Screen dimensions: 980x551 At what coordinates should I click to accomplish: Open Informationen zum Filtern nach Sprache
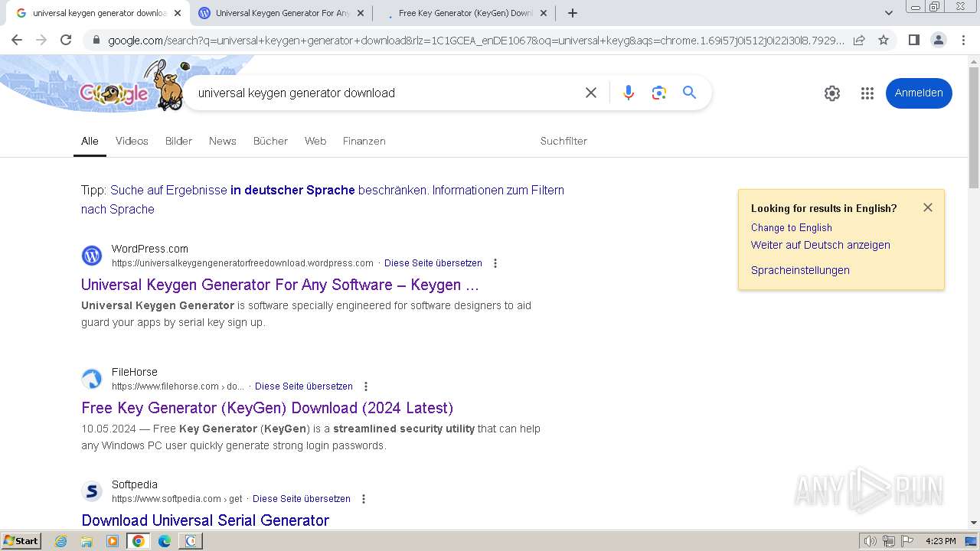[322, 200]
